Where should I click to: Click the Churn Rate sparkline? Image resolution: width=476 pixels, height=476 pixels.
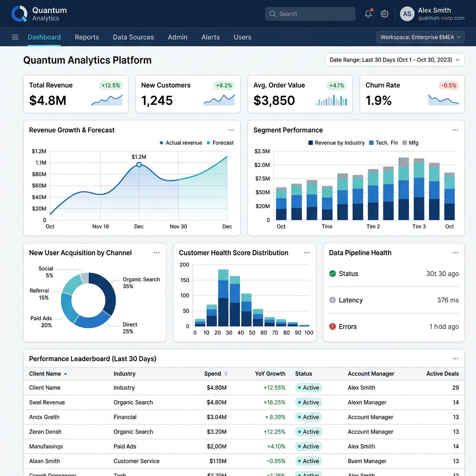443,100
